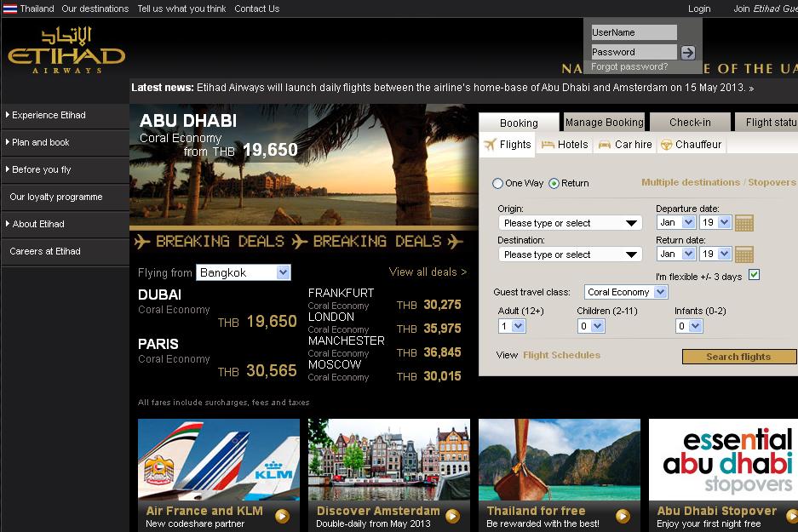Click the Thailand flag icon
Screen dimensions: 798x532
pos(10,9)
